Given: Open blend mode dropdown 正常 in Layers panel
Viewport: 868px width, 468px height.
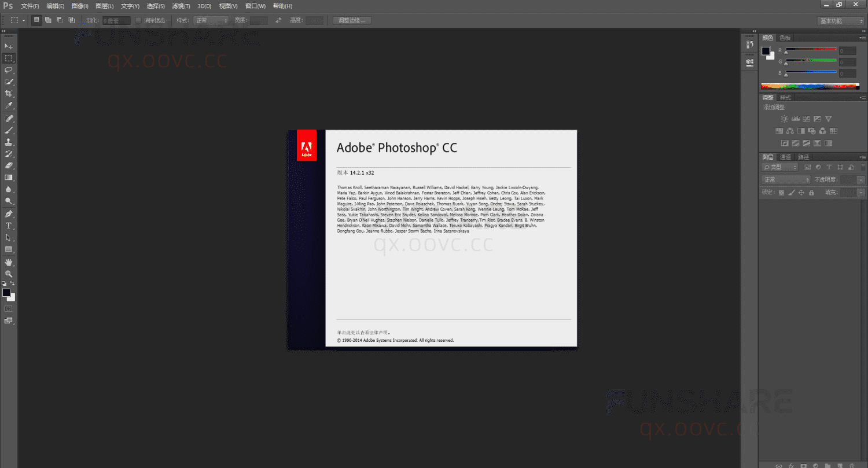Looking at the screenshot, I should (x=786, y=180).
